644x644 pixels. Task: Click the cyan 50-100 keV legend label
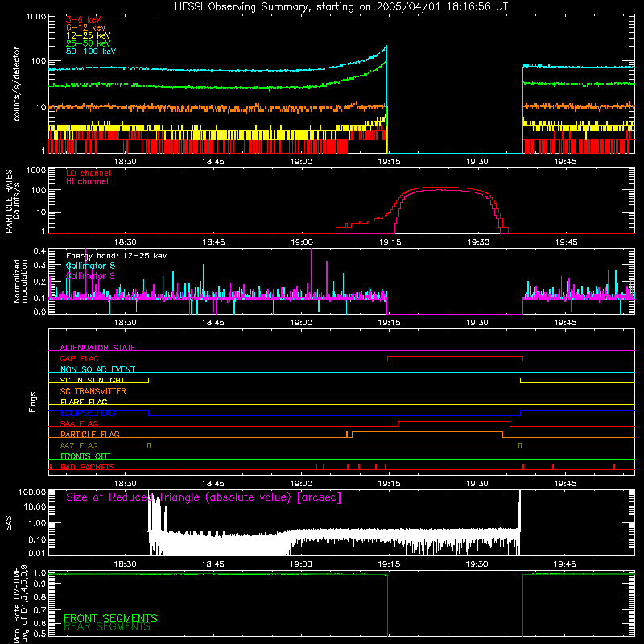point(91,52)
